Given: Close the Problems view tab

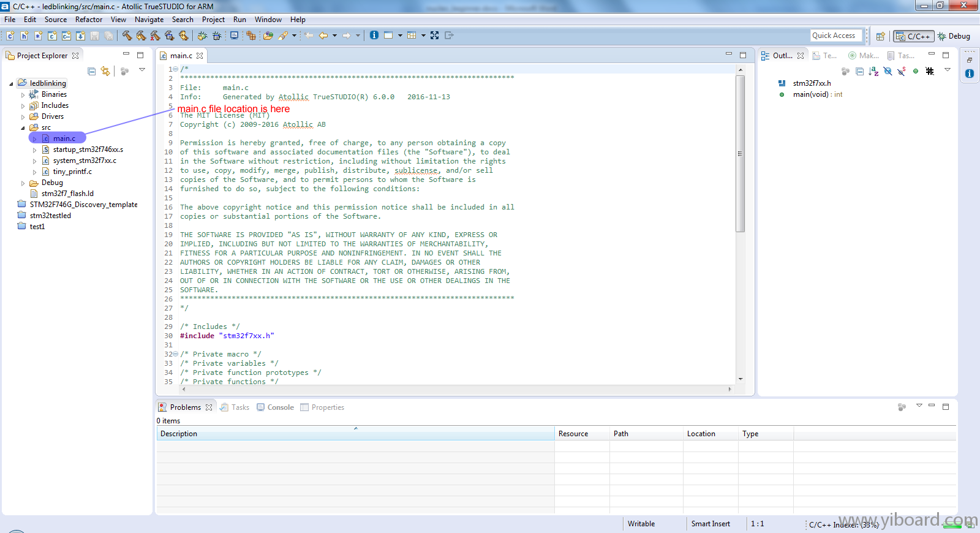Looking at the screenshot, I should click(x=209, y=407).
